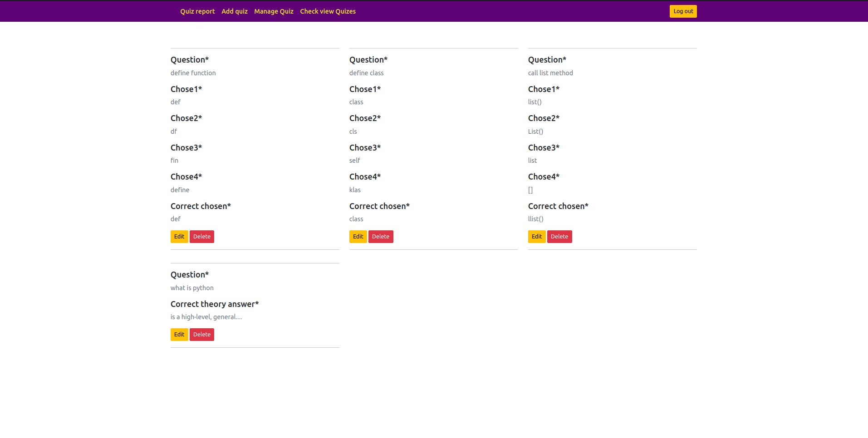Click the Chose3 option 'self'
The height and width of the screenshot is (438, 868).
[x=354, y=160]
